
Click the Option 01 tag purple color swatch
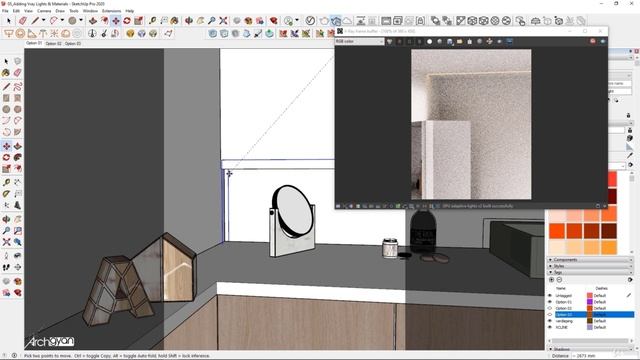(589, 302)
